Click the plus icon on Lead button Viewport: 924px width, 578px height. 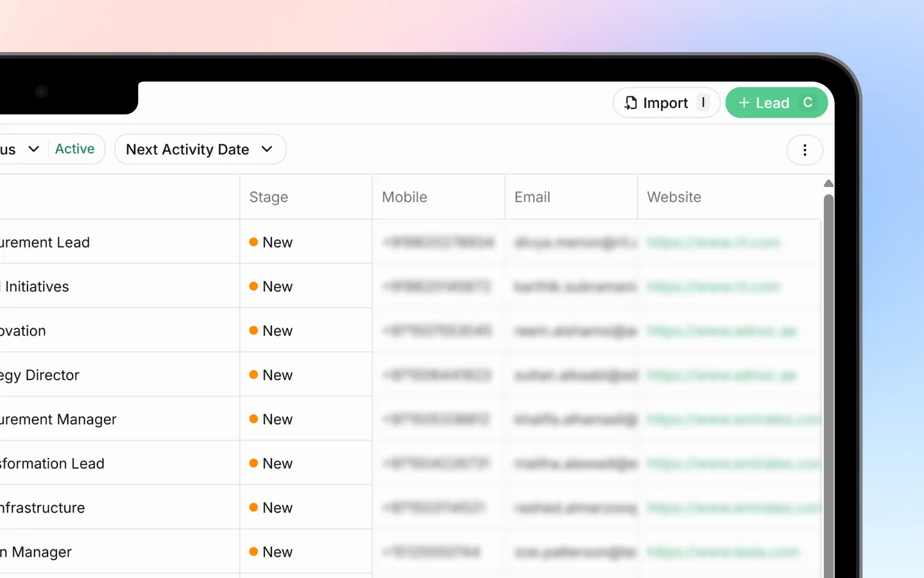[744, 103]
